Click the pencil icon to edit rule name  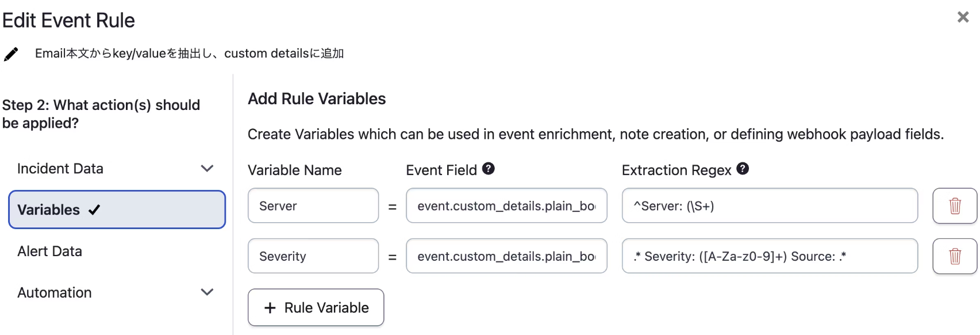(11, 54)
